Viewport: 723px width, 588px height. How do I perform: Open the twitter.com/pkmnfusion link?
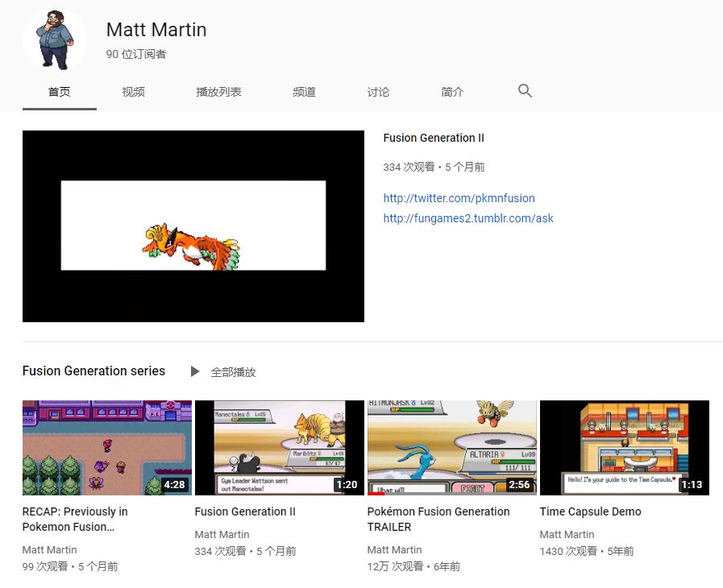[459, 198]
